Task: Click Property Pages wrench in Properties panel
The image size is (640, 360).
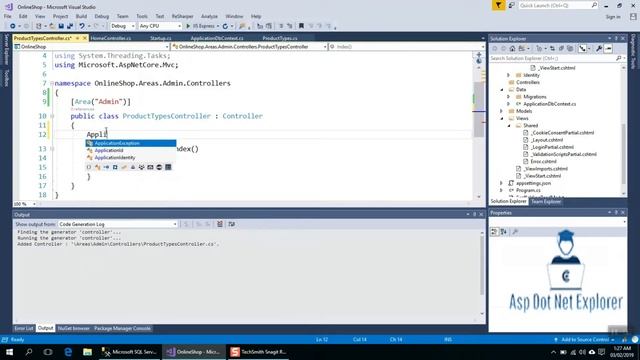Action: [x=515, y=232]
